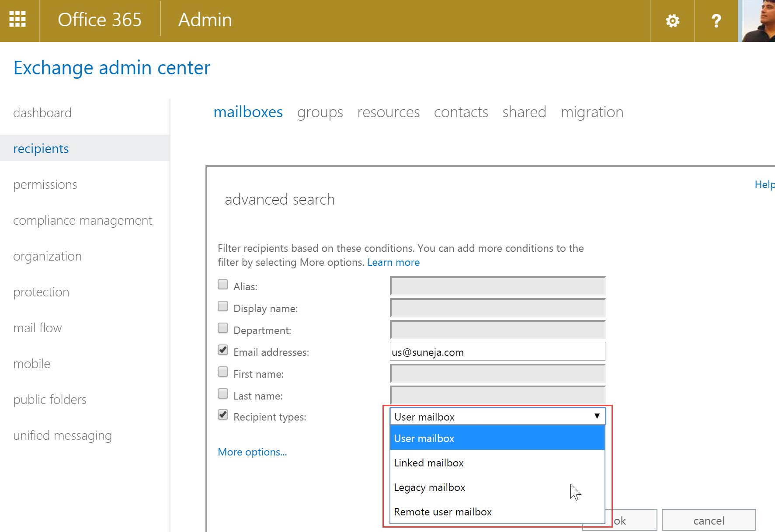The width and height of the screenshot is (775, 532).
Task: Choose Remote user mailbox option
Action: point(497,511)
